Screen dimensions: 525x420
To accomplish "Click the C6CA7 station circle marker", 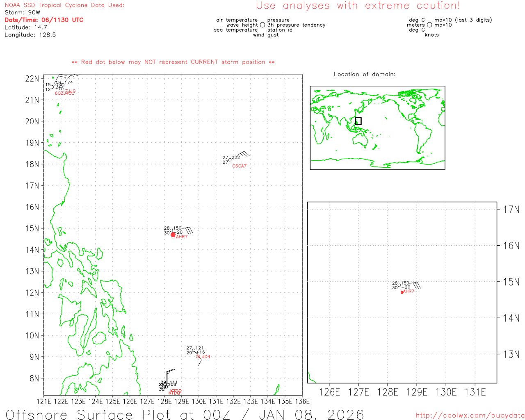I will click(230, 160).
